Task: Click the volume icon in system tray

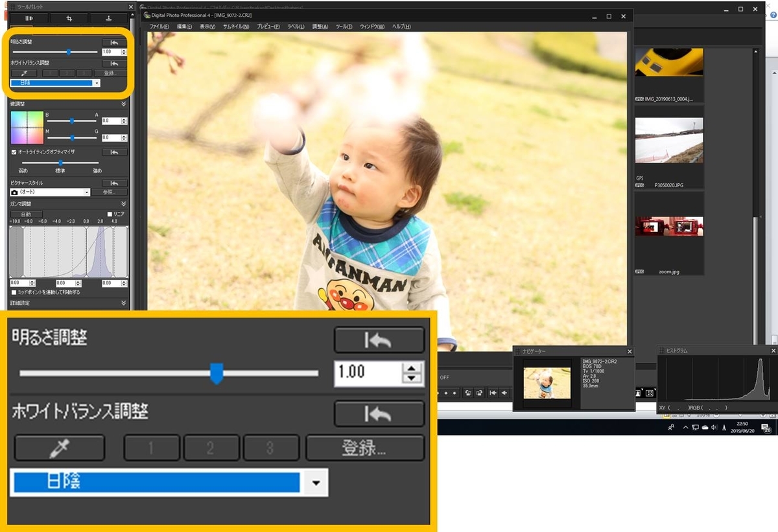Action: click(714, 428)
